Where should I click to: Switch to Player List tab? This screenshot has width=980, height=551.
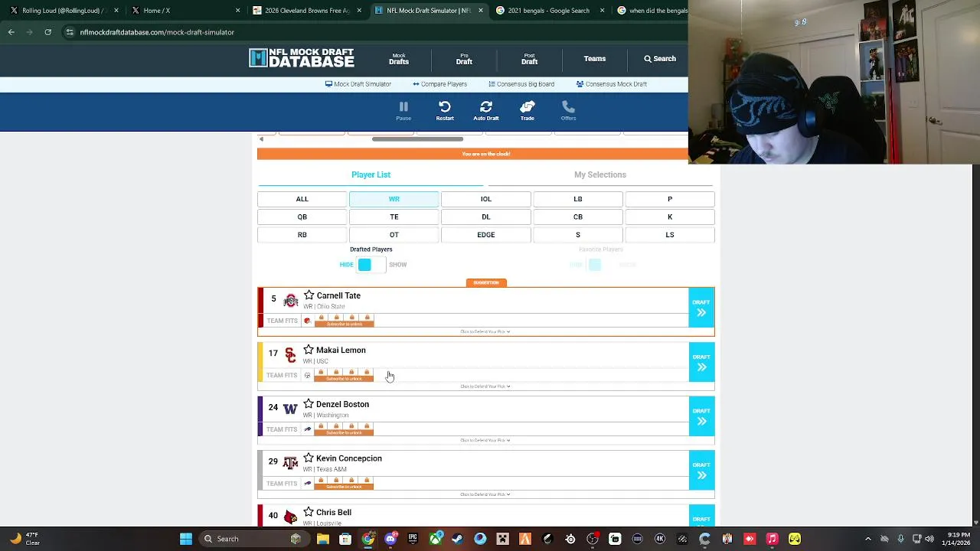pos(371,174)
